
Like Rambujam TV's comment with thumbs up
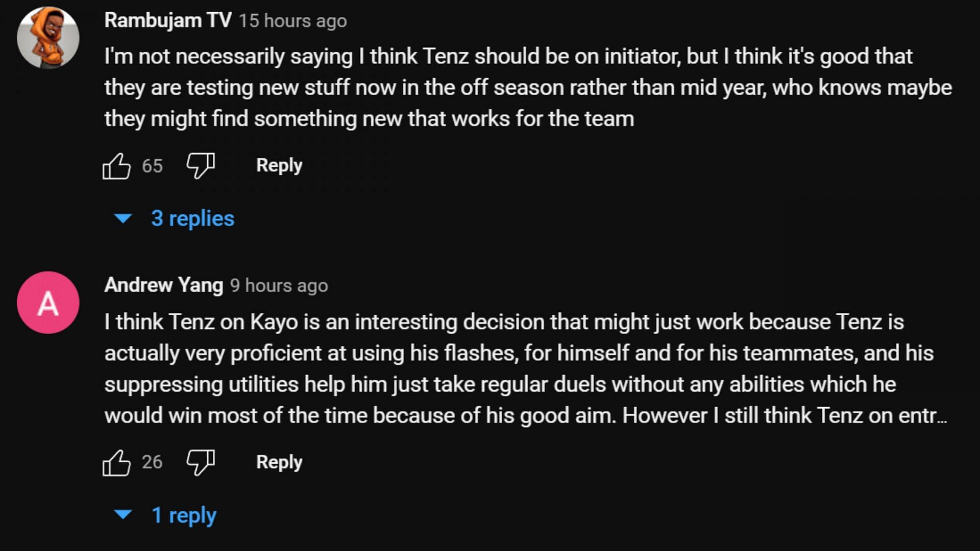tap(116, 166)
